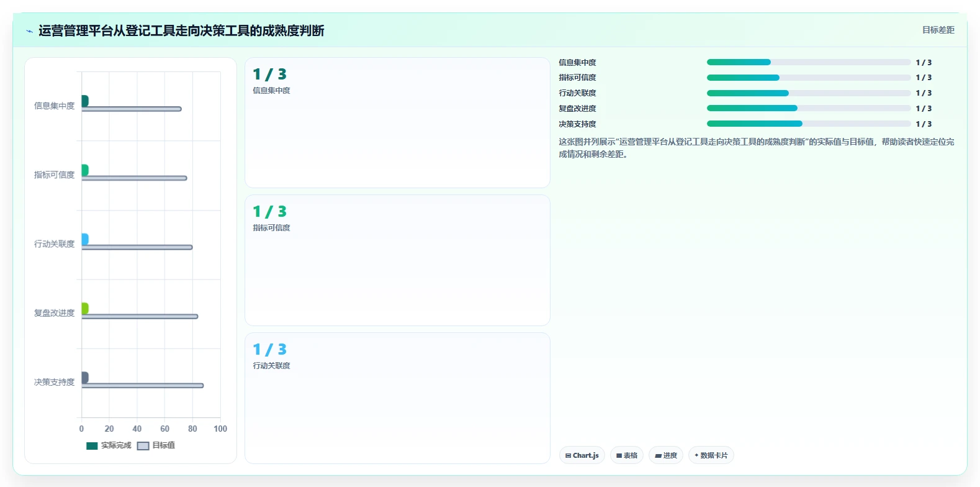
Task: Click the chart description paragraph text
Action: (757, 148)
